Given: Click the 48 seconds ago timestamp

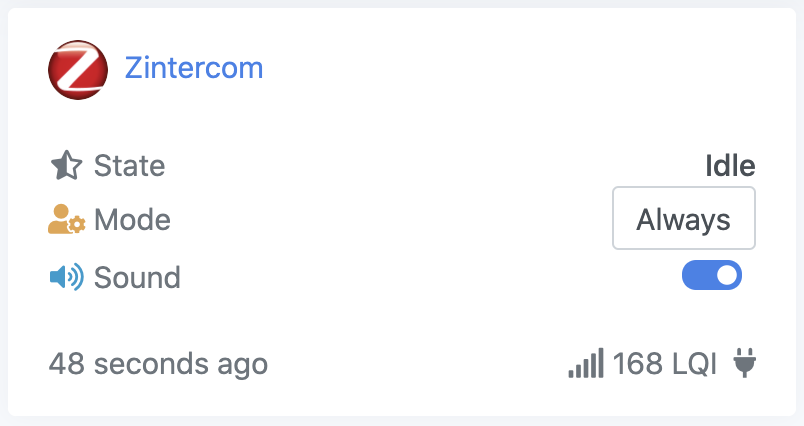Looking at the screenshot, I should click(158, 363).
